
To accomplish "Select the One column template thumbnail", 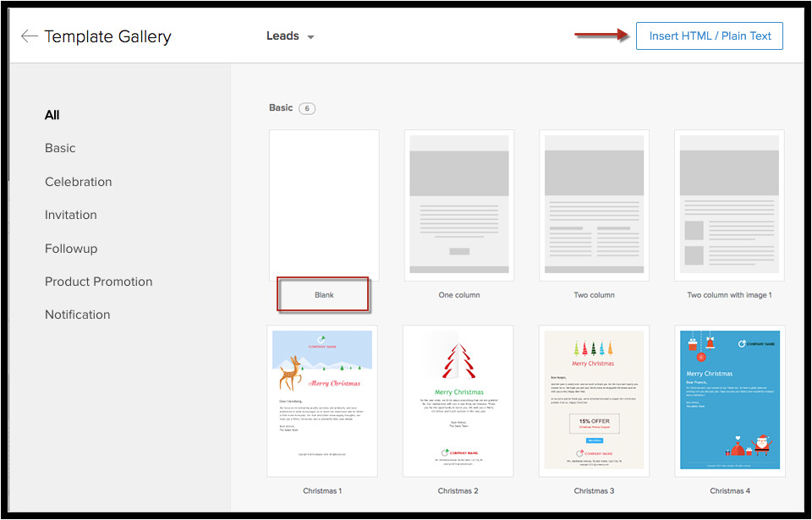I will (x=459, y=205).
